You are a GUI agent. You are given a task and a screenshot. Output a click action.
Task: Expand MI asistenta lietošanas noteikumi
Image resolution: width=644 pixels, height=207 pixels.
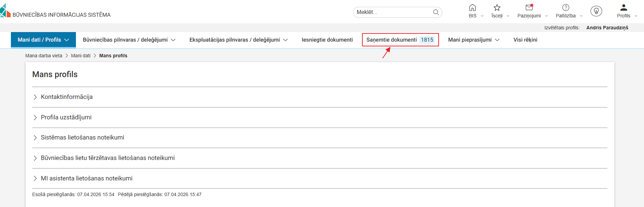[x=87, y=178]
